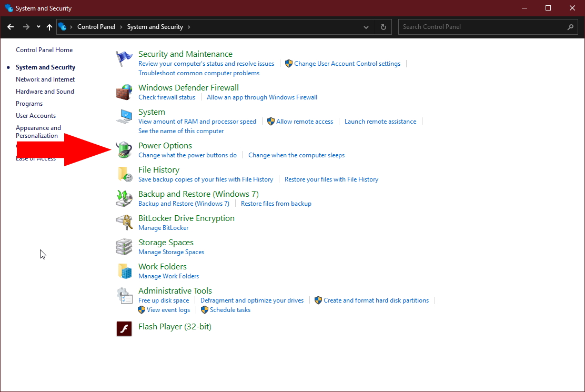This screenshot has height=392, width=585.
Task: Click Check firewall status
Action: point(167,97)
